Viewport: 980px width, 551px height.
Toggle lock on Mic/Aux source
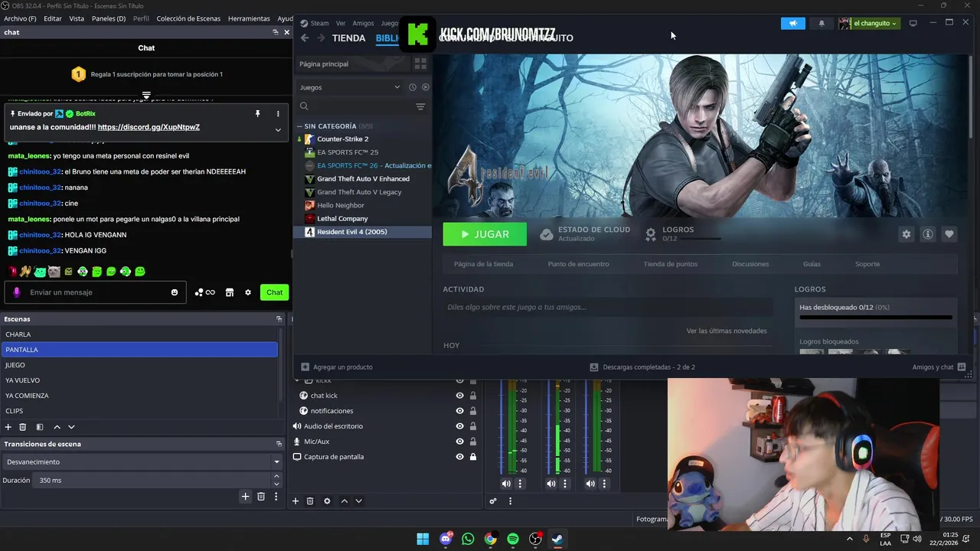tap(473, 442)
